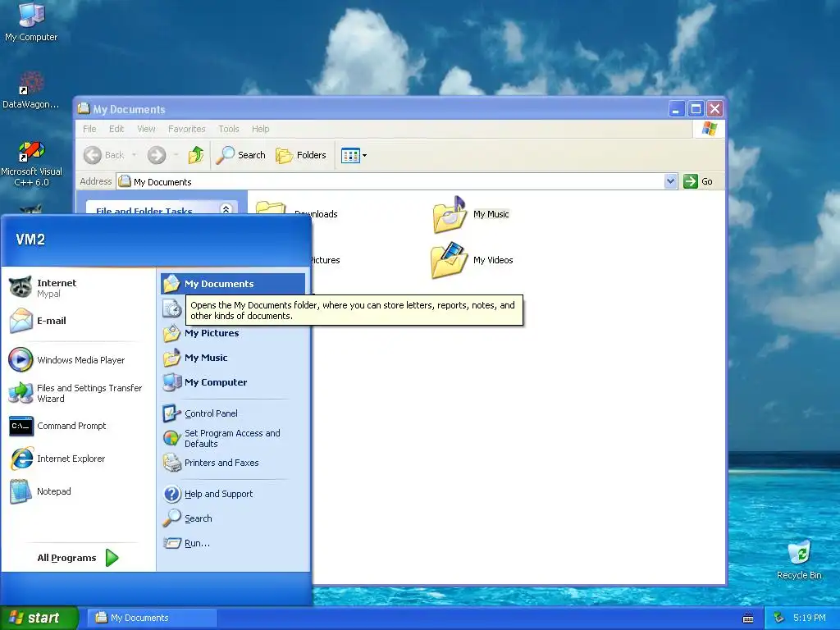Screen dimensions: 840x630
Task: Open My Music in Start menu
Action: point(232,358)
